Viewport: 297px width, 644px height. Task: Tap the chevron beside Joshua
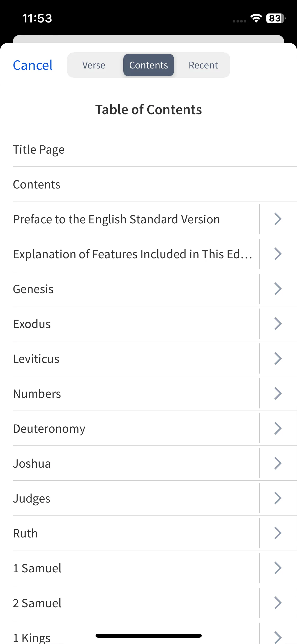click(x=278, y=463)
